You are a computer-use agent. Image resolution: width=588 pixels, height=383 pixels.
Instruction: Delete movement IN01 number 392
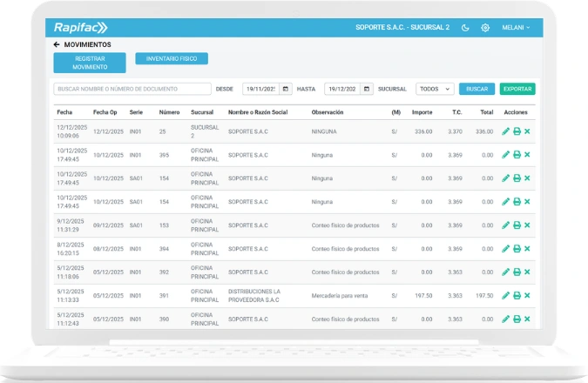click(x=527, y=272)
